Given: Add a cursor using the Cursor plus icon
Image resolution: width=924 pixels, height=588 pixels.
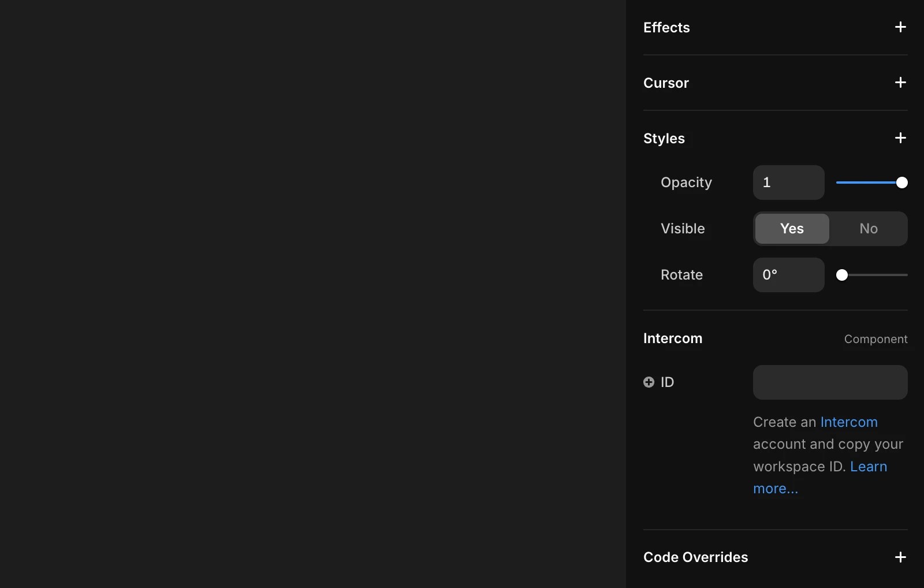Looking at the screenshot, I should point(900,83).
